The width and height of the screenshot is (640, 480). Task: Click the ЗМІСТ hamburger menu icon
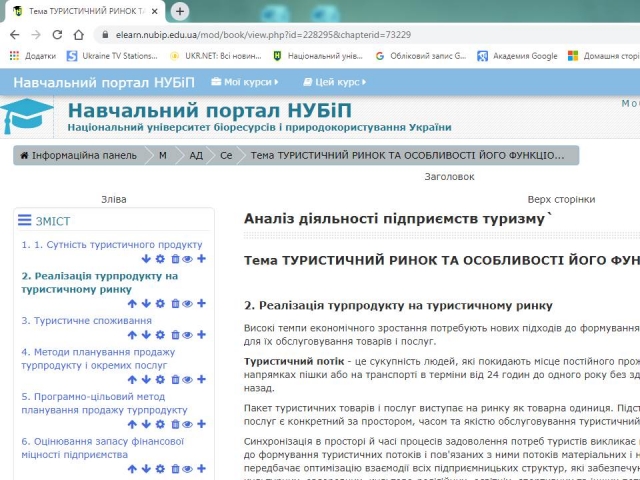point(24,221)
